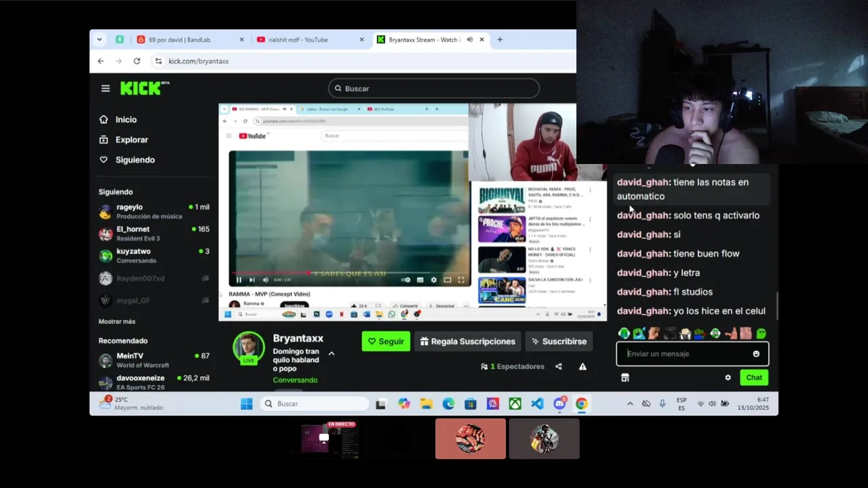Open the emoji picker in the chat input
Viewport: 868px width, 488px height.
click(756, 354)
